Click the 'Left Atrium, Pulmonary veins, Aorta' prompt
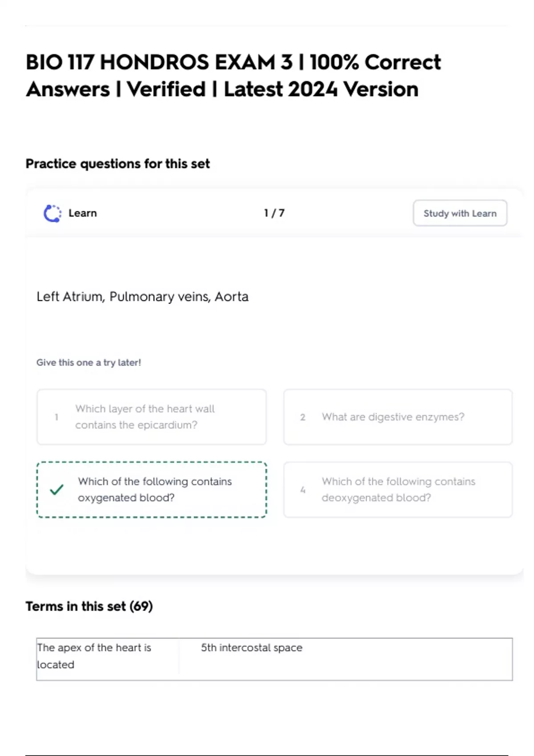The width and height of the screenshot is (534, 756). point(142,297)
